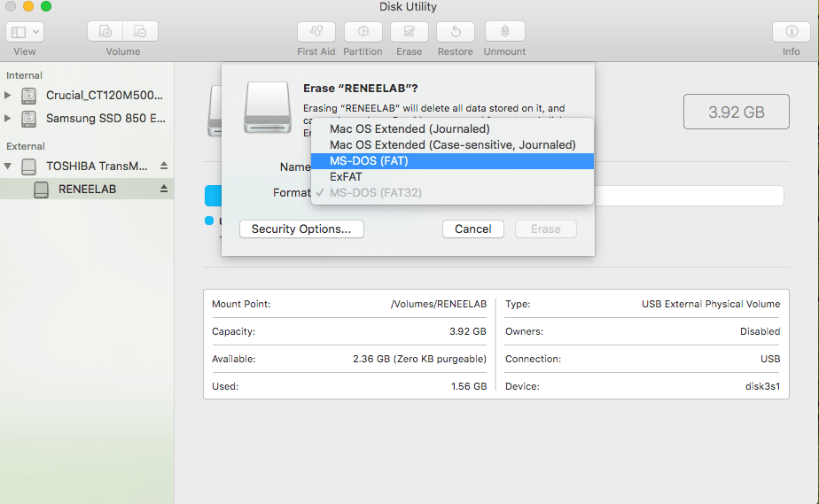Screen dimensions: 819x504
Task: Click the green zoom window button
Action: [46, 6]
